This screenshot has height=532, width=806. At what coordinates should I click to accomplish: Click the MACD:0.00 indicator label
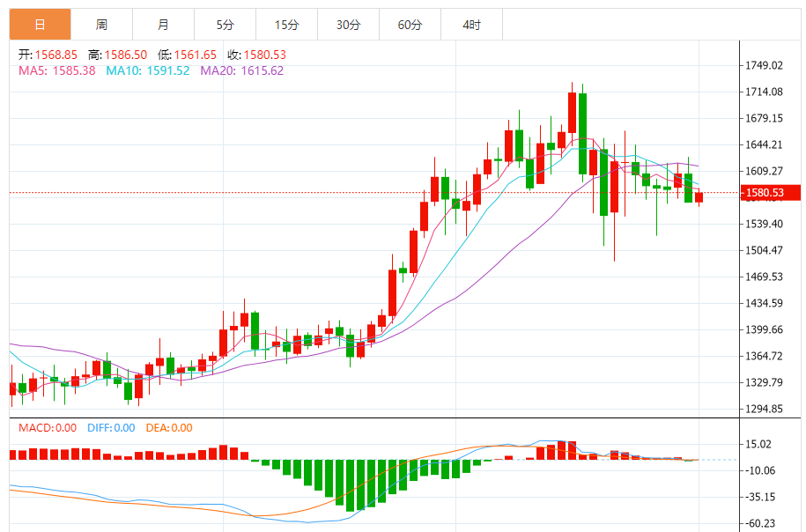point(48,428)
